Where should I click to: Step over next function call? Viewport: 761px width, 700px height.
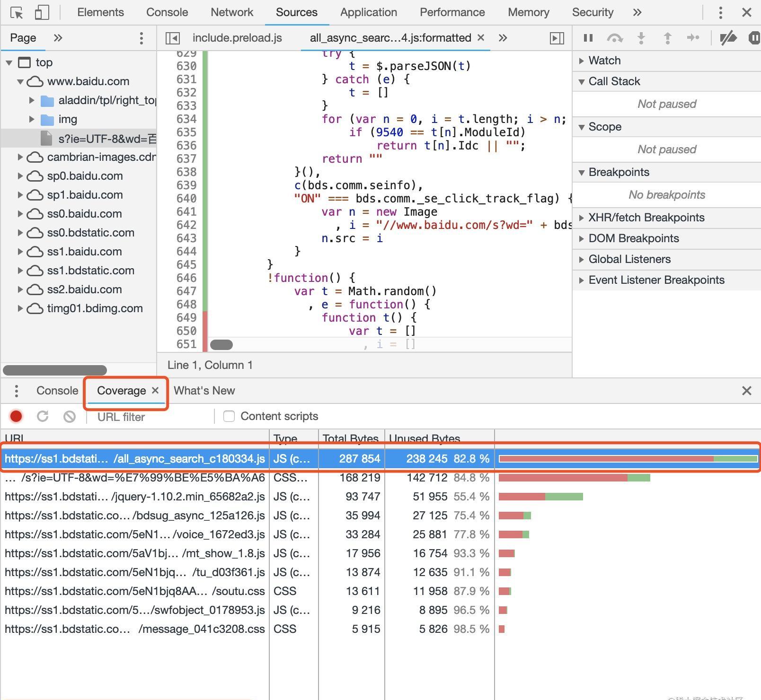[614, 38]
